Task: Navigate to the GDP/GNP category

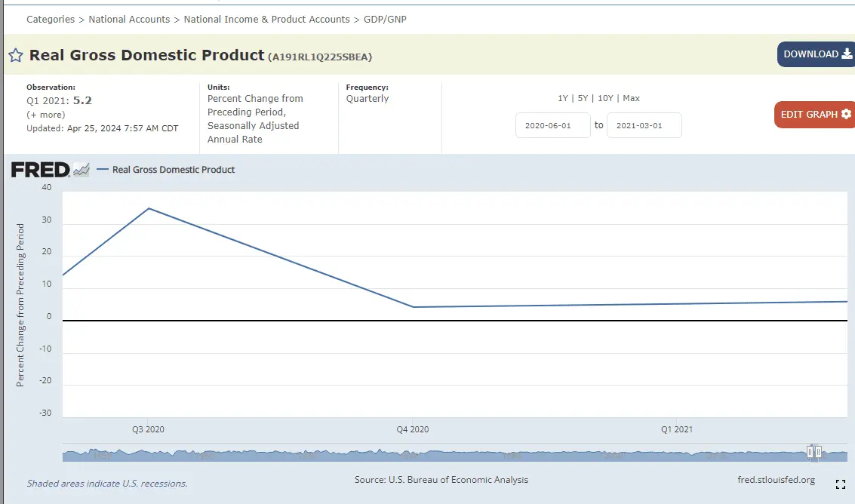Action: click(385, 19)
